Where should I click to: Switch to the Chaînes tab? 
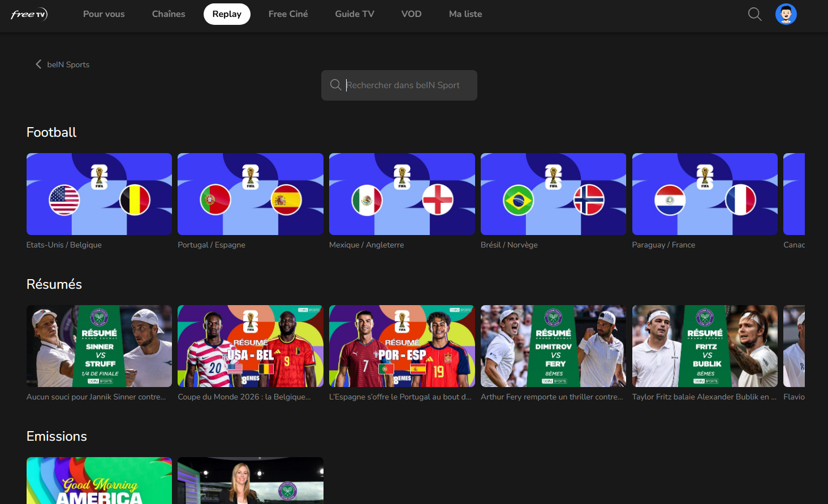(x=169, y=14)
